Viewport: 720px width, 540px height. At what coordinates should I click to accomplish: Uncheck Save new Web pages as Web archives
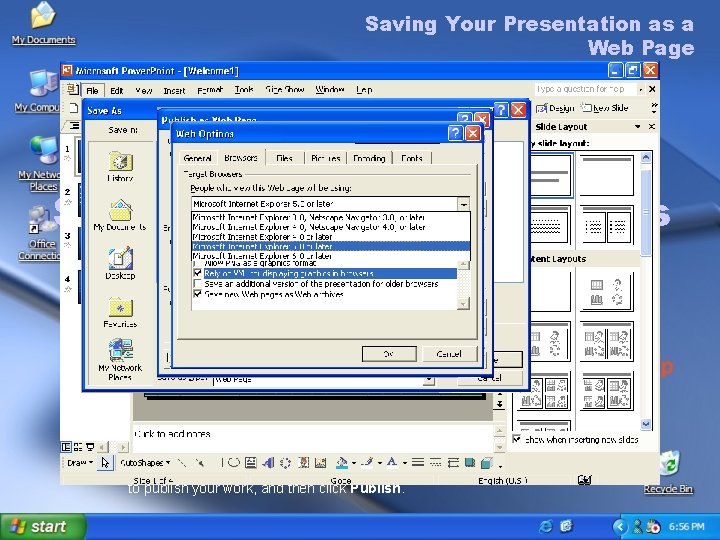coord(197,294)
